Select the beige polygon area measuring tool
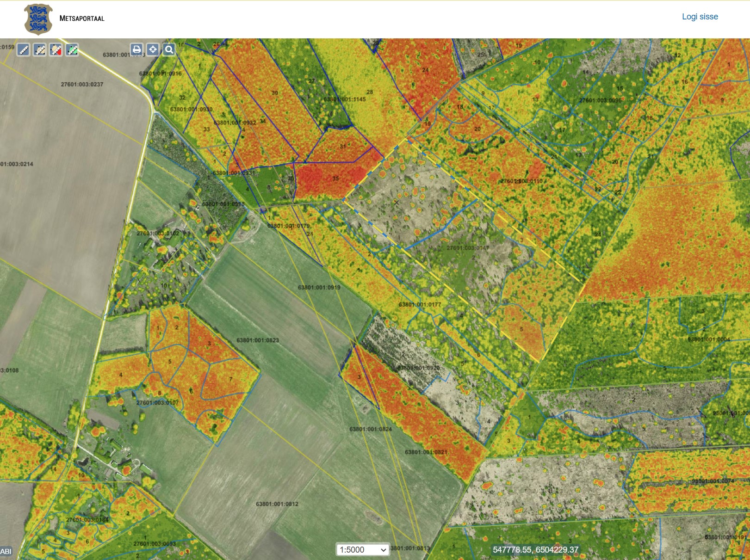750x560 pixels. (40, 50)
